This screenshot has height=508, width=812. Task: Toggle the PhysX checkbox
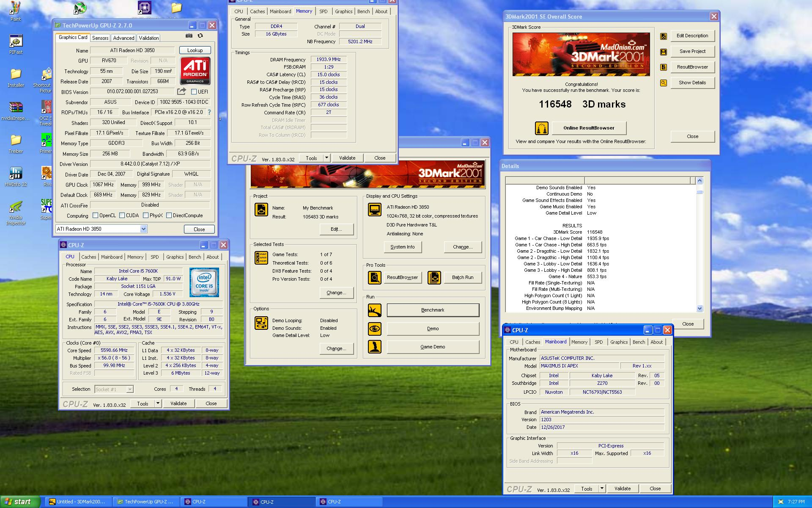point(145,215)
